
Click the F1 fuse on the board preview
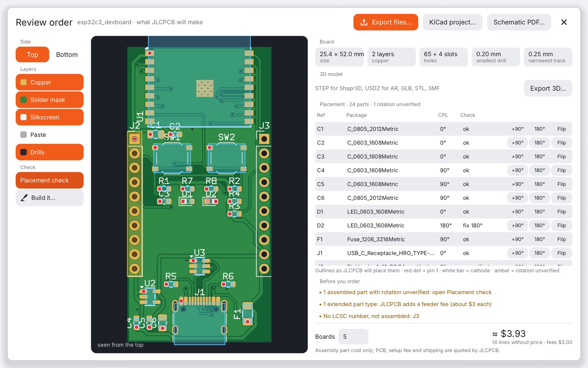(x=247, y=314)
